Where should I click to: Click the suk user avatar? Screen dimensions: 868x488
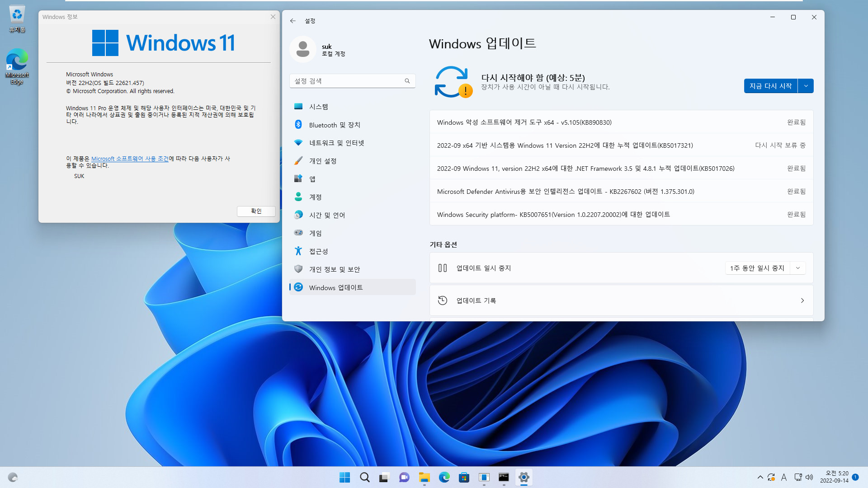(303, 49)
